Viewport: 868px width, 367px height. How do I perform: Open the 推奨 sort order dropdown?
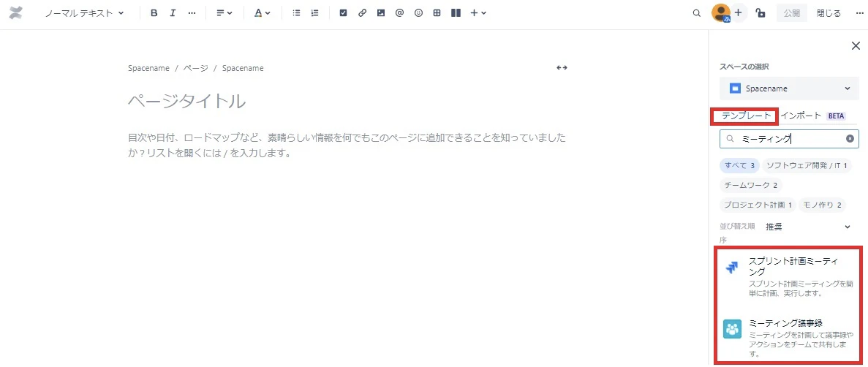pos(808,227)
